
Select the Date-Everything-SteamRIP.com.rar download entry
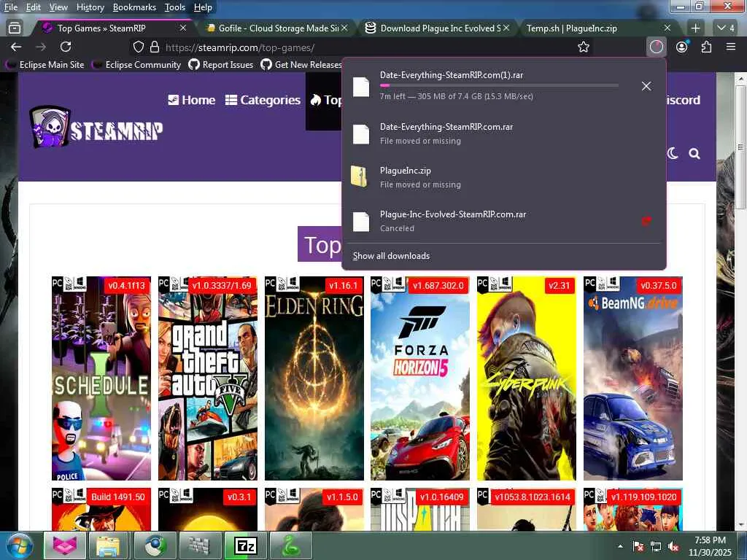(503, 133)
